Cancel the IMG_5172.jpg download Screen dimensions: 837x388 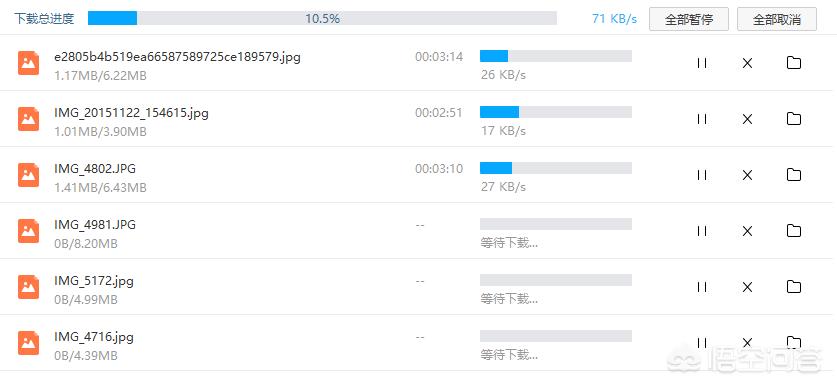click(x=747, y=287)
